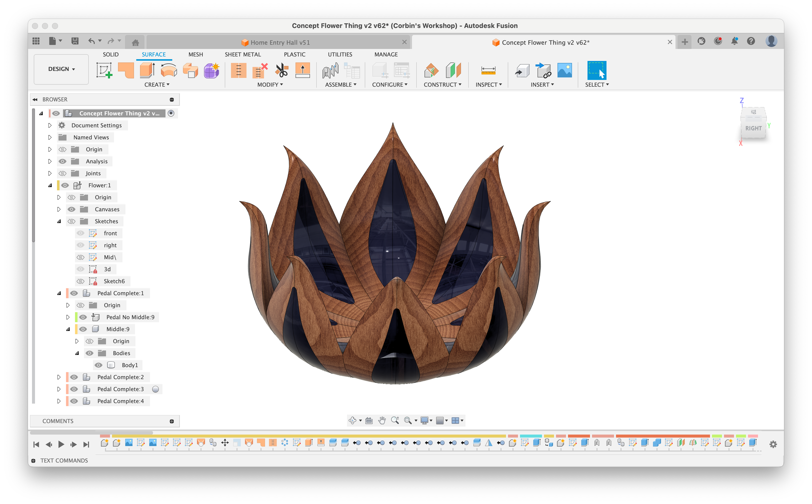This screenshot has height=504, width=812.
Task: Show the Mid\ sketch via eye icon
Action: (80, 257)
